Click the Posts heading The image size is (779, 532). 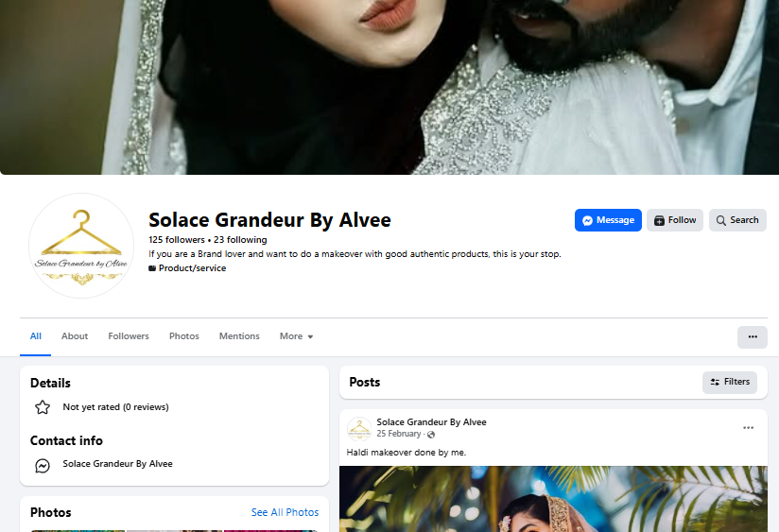(x=365, y=382)
